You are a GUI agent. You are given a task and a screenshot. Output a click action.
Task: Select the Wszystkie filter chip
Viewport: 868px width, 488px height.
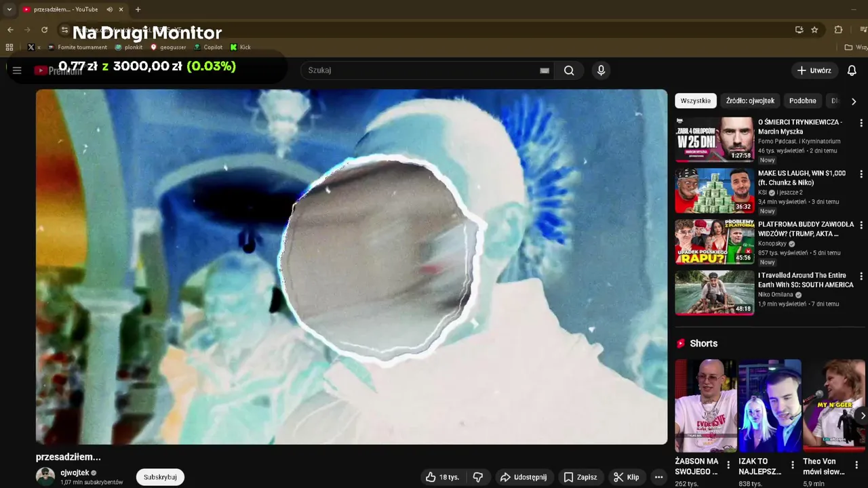[x=696, y=100]
